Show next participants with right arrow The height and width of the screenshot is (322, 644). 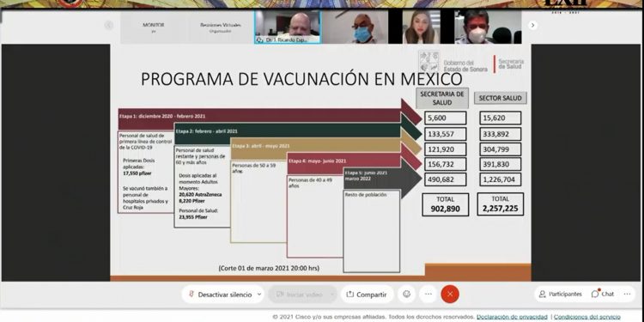pyautogui.click(x=532, y=26)
